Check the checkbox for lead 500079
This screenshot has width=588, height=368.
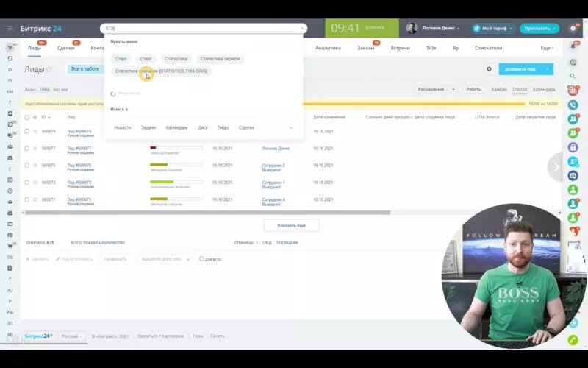click(x=26, y=131)
